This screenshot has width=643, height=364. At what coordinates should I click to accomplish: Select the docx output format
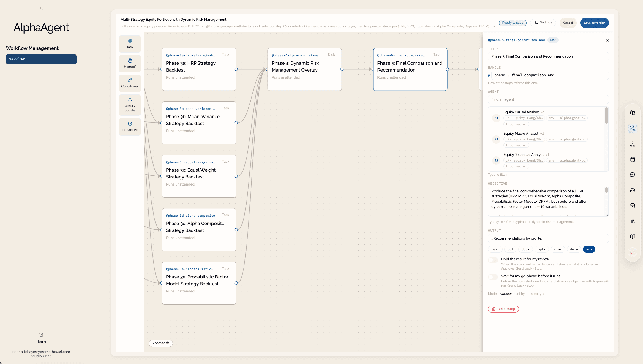[525, 249]
